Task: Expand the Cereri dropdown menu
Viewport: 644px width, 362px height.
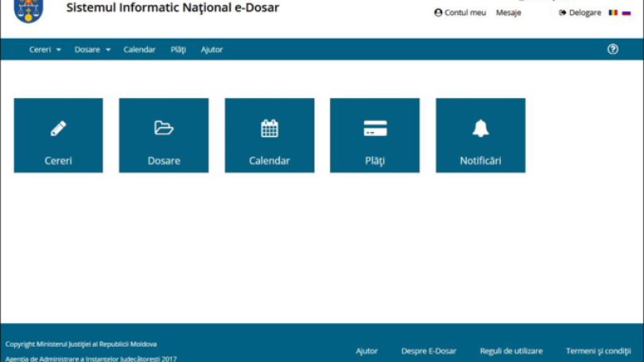Action: pos(45,49)
